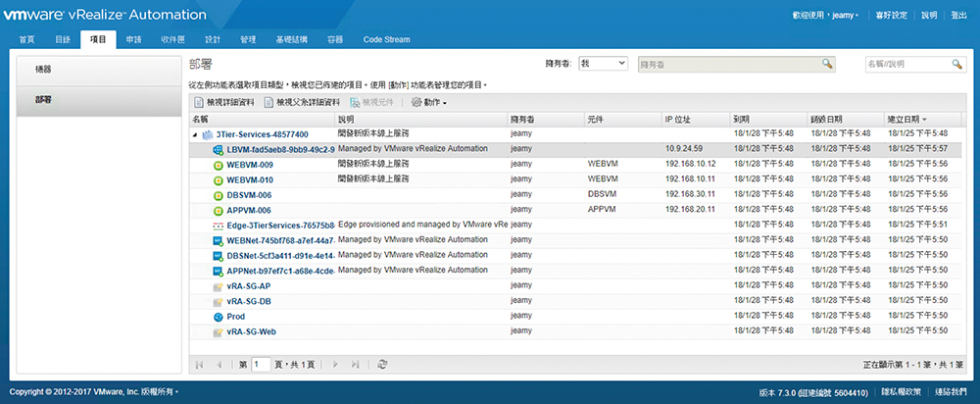This screenshot has height=404, width=980.
Task: Click the 名稱/說明 search input field
Action: click(906, 64)
